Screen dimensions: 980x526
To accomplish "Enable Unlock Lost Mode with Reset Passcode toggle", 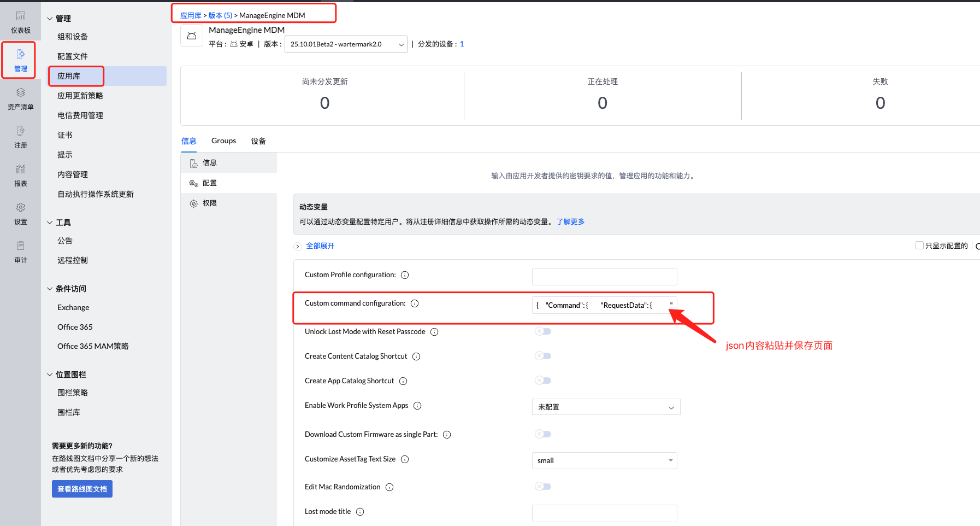I will click(x=543, y=331).
